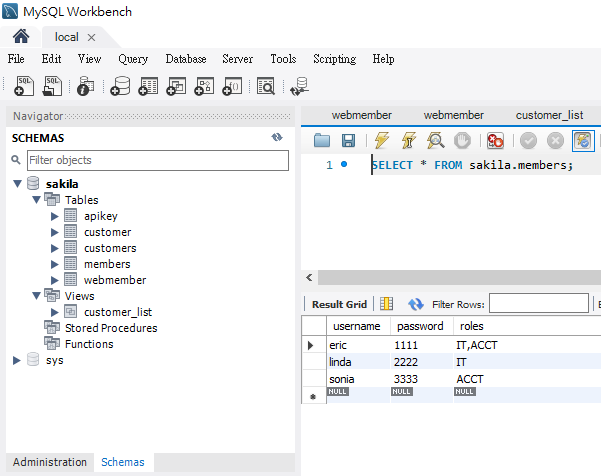Commit the transaction
Image resolution: width=601 pixels, height=476 pixels.
point(528,141)
